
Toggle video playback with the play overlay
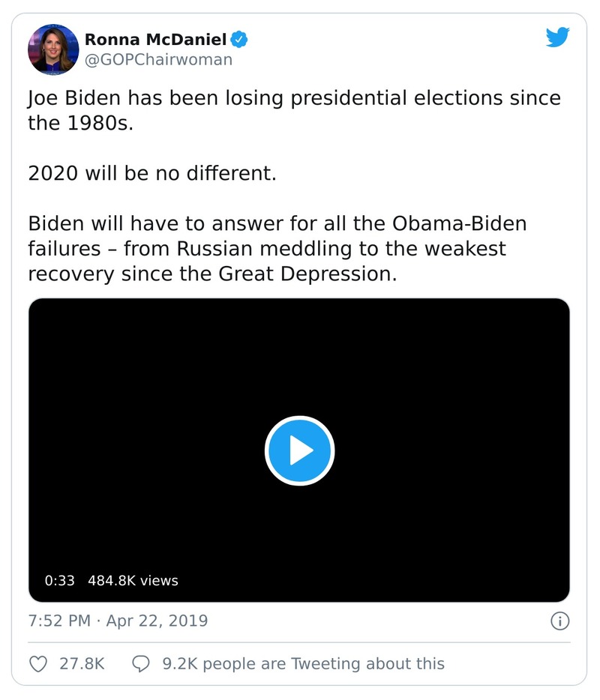[300, 450]
